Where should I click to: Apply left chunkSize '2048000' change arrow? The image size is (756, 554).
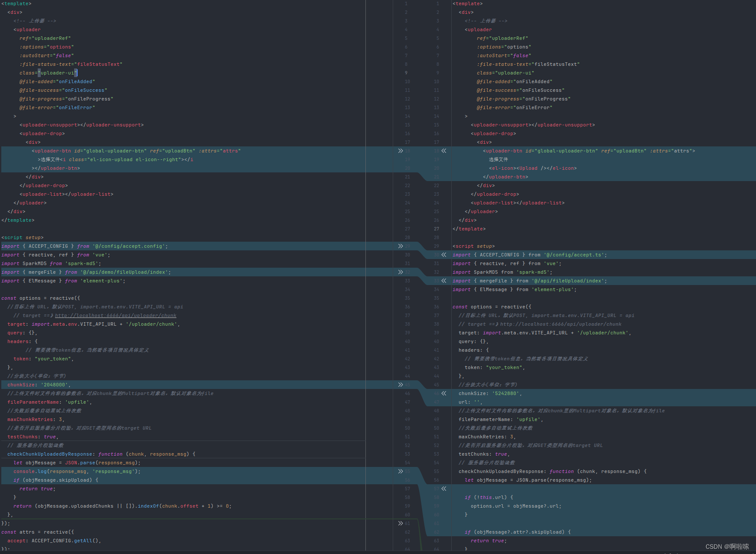click(401, 385)
